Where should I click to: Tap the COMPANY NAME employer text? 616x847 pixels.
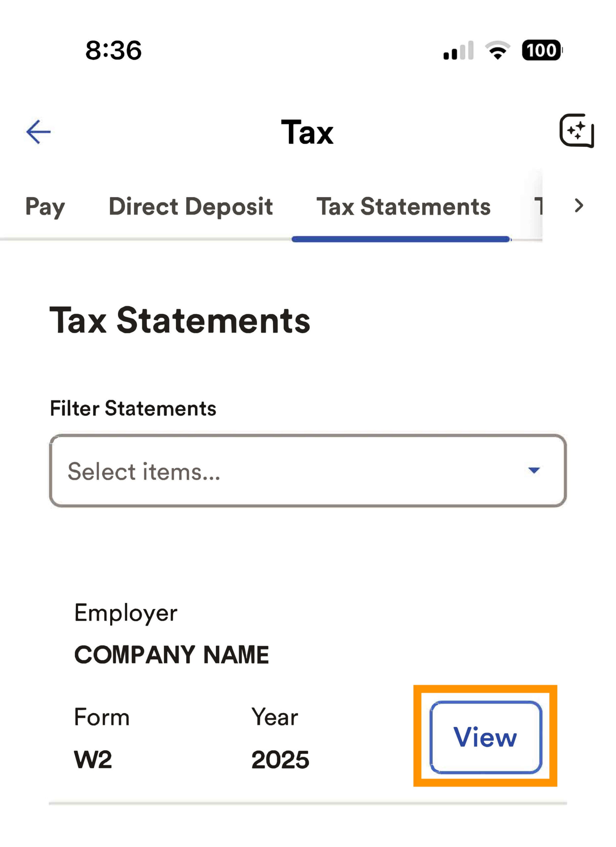pos(171,655)
